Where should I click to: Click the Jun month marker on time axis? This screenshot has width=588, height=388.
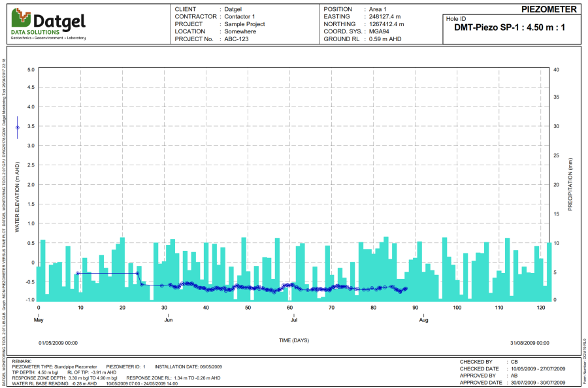168,320
